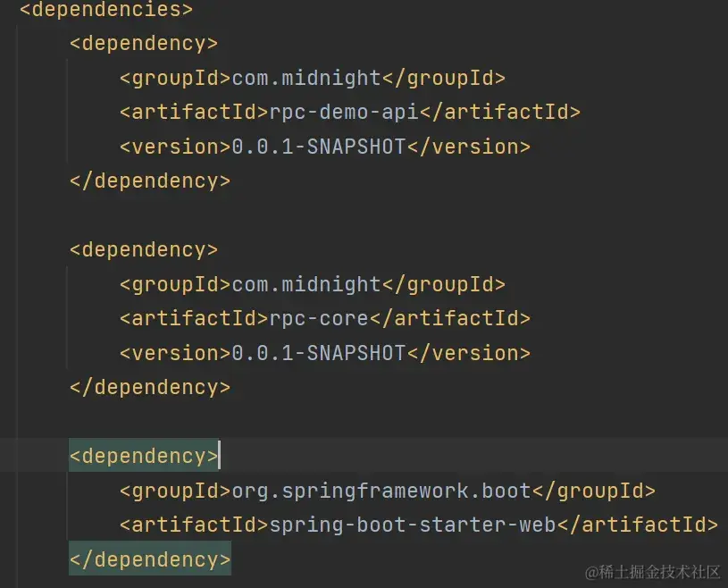Click com.midnight groupId above rpc-demo-api line
The width and height of the screenshot is (728, 588).
click(x=306, y=78)
